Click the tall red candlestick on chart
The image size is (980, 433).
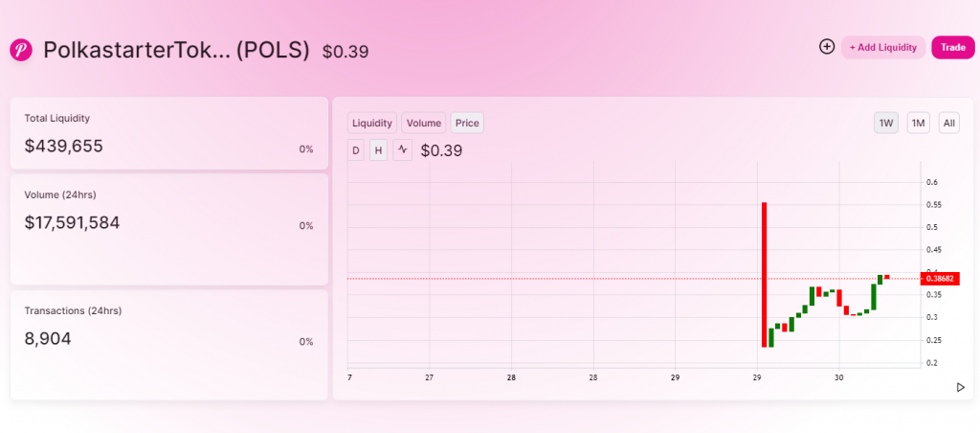(x=764, y=273)
